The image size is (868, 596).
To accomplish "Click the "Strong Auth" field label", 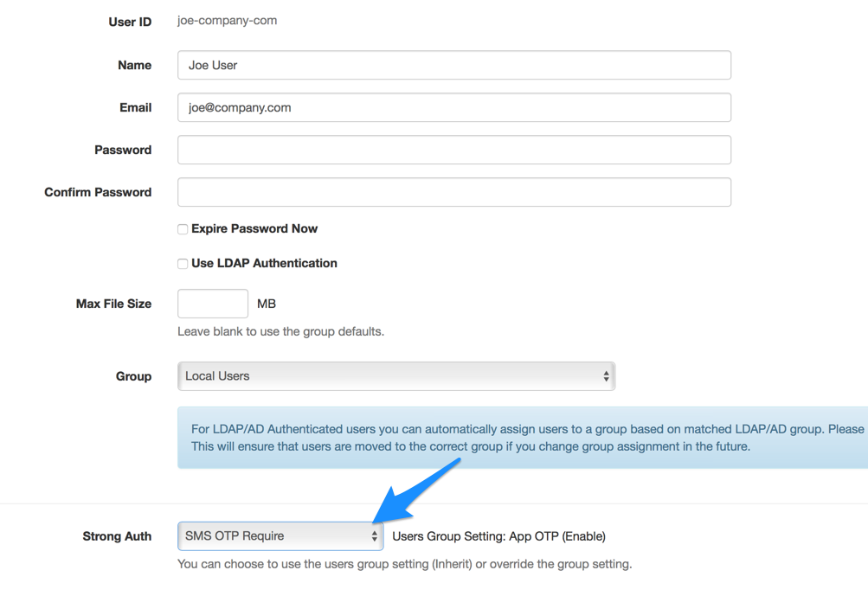I will click(117, 536).
